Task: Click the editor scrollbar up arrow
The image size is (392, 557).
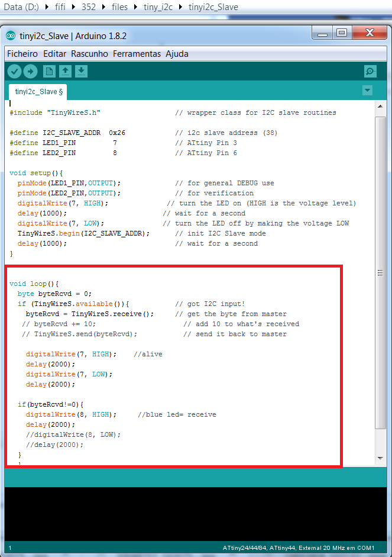Action: [380, 107]
